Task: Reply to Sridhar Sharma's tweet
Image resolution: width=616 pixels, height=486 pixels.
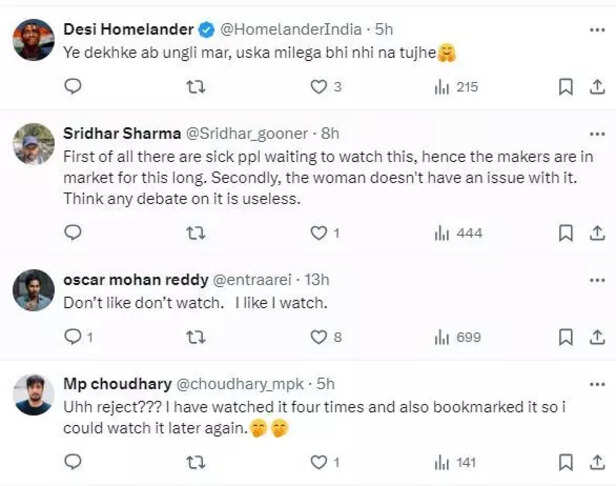Action: 73,233
